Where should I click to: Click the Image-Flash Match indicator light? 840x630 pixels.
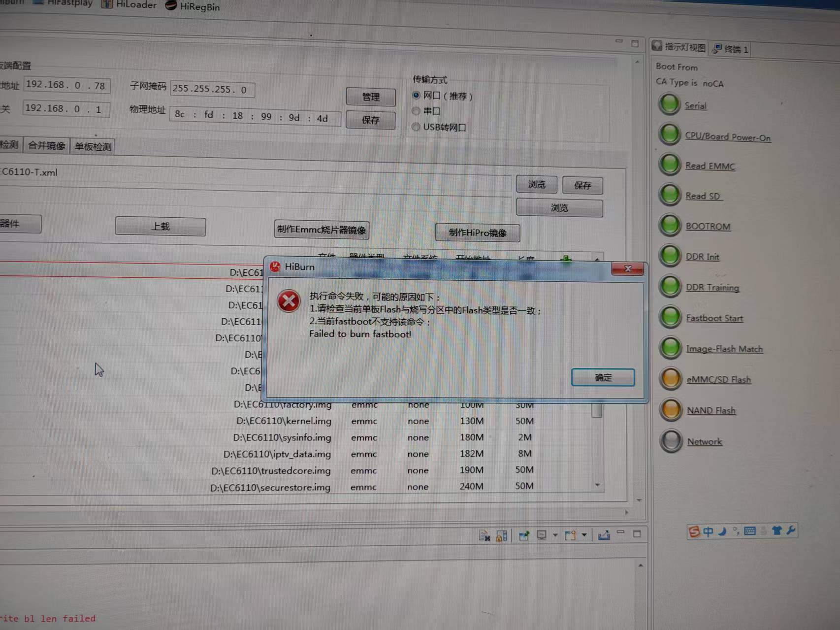(670, 348)
